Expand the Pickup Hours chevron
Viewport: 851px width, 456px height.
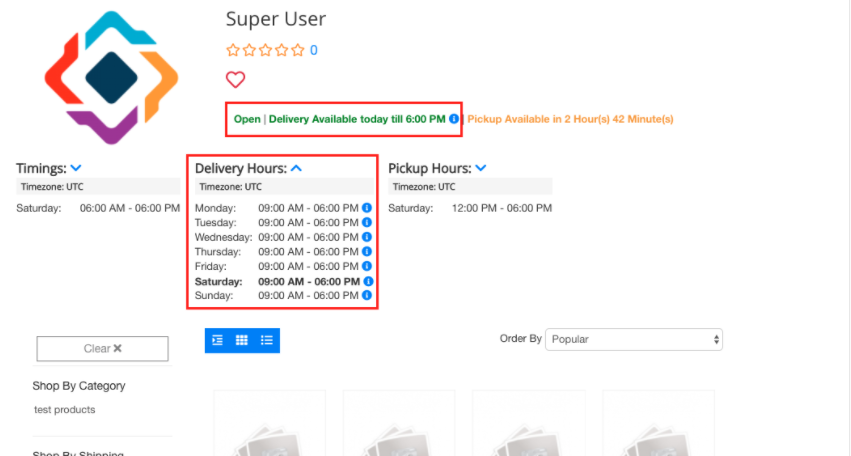481,168
